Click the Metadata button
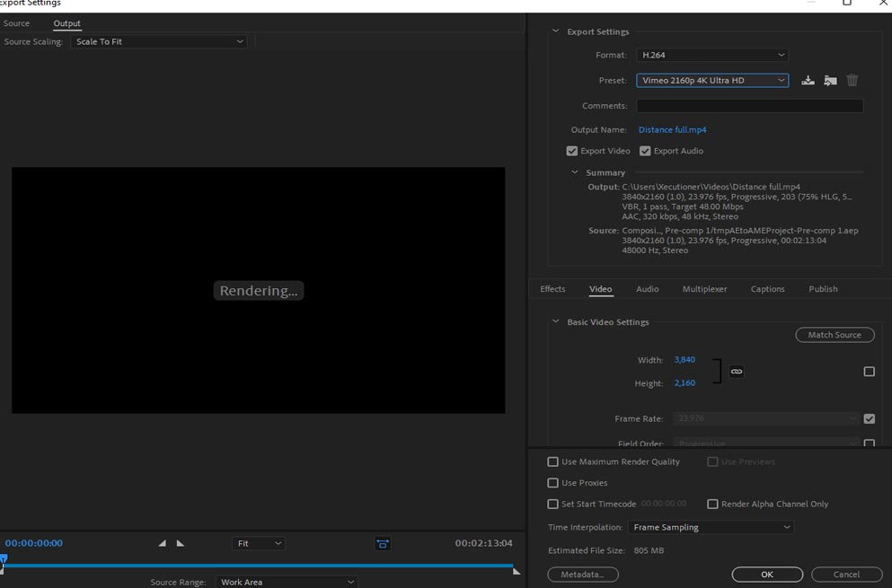This screenshot has height=588, width=892. pos(582,575)
